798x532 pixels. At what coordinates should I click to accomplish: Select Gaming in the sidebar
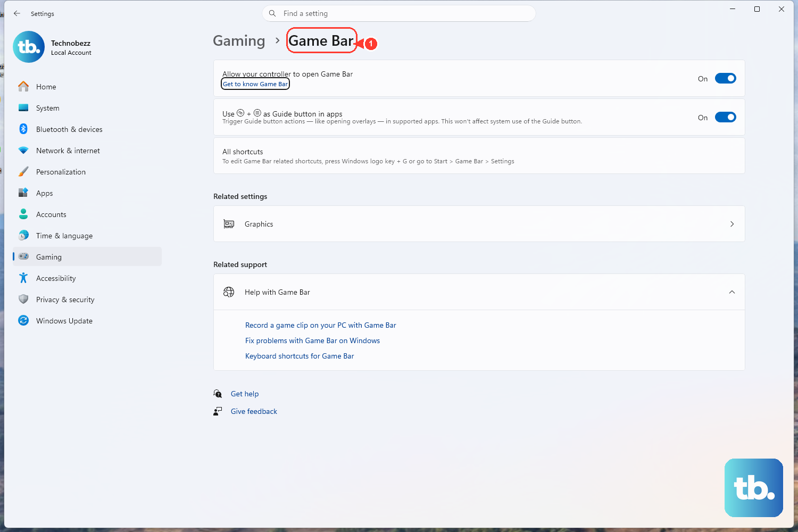click(87, 256)
